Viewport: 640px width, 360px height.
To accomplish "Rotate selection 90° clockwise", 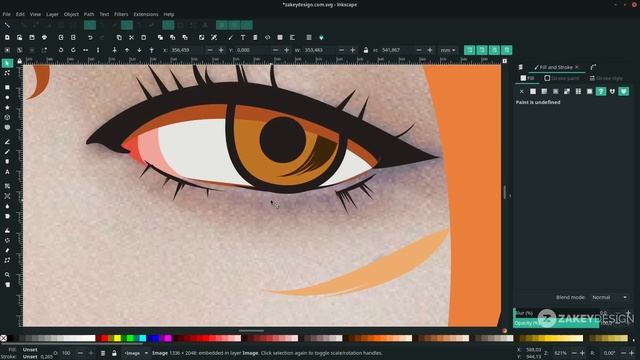I will pyautogui.click(x=73, y=50).
